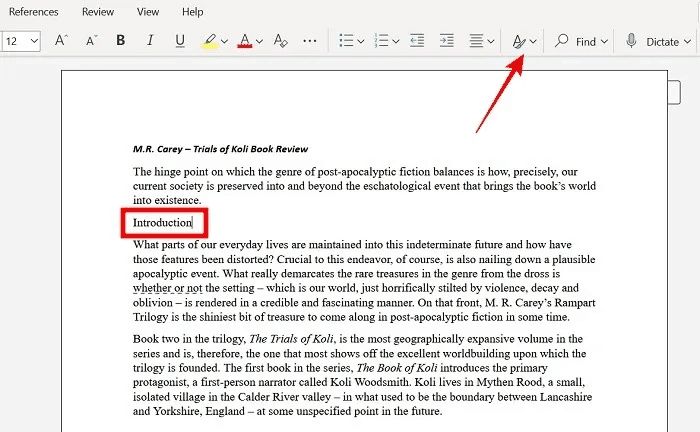Click the underlined phrase 'whether or not'
The height and width of the screenshot is (432, 700).
167,288
